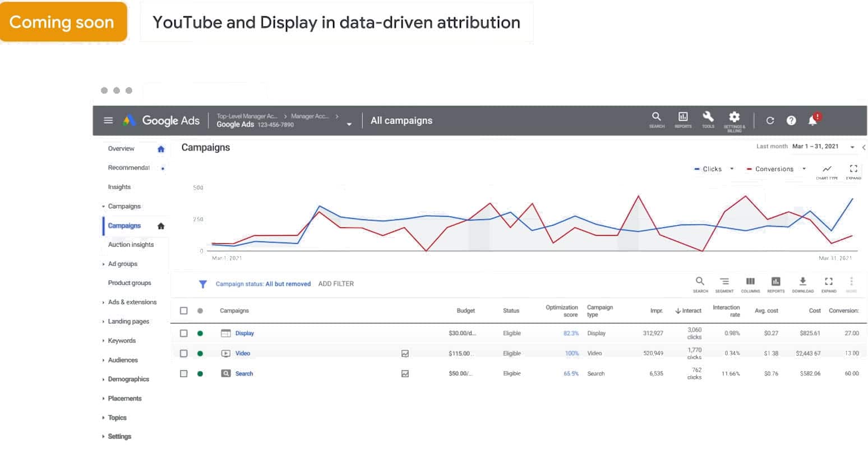This screenshot has height=453, width=868.
Task: Open the help question mark icon
Action: pos(791,120)
